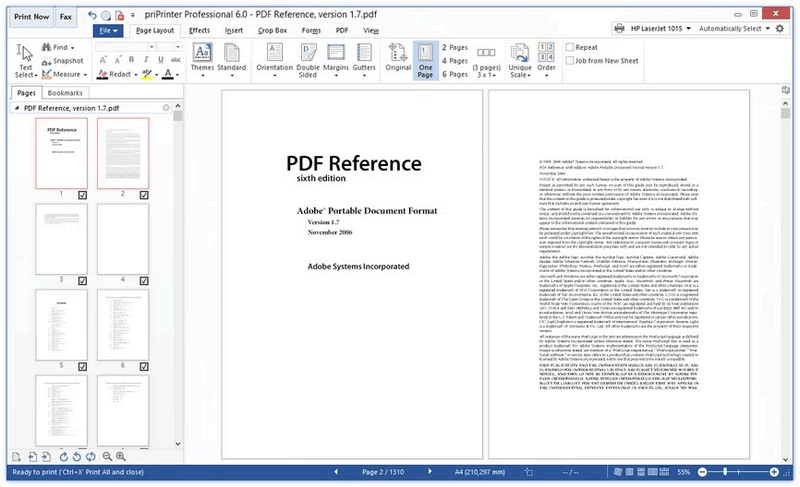Click the Double Sided button

(x=308, y=61)
